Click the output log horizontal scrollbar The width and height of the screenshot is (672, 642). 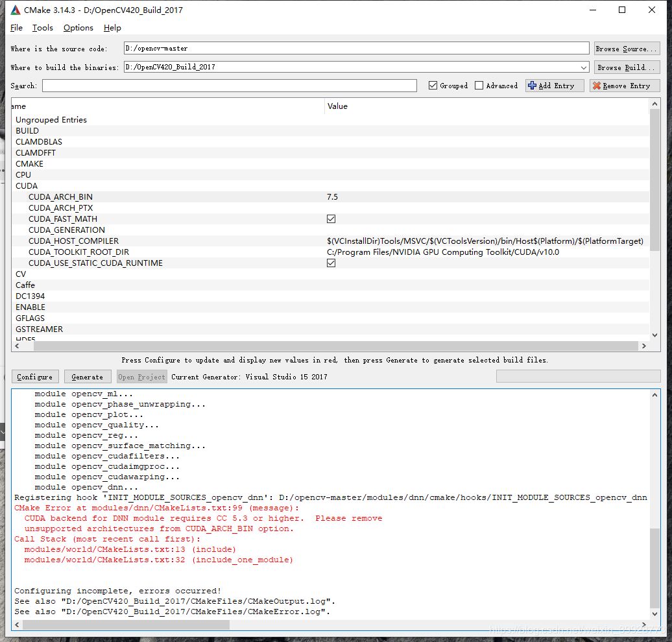point(126,625)
